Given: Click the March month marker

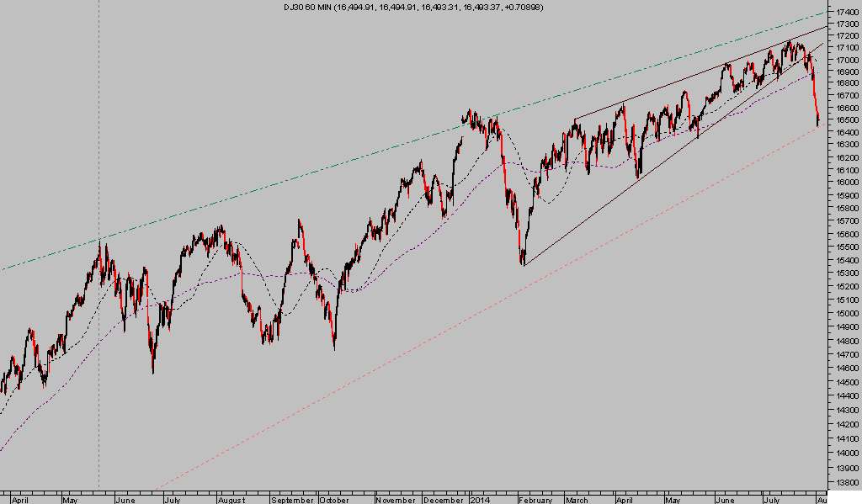Looking at the screenshot, I should (577, 499).
